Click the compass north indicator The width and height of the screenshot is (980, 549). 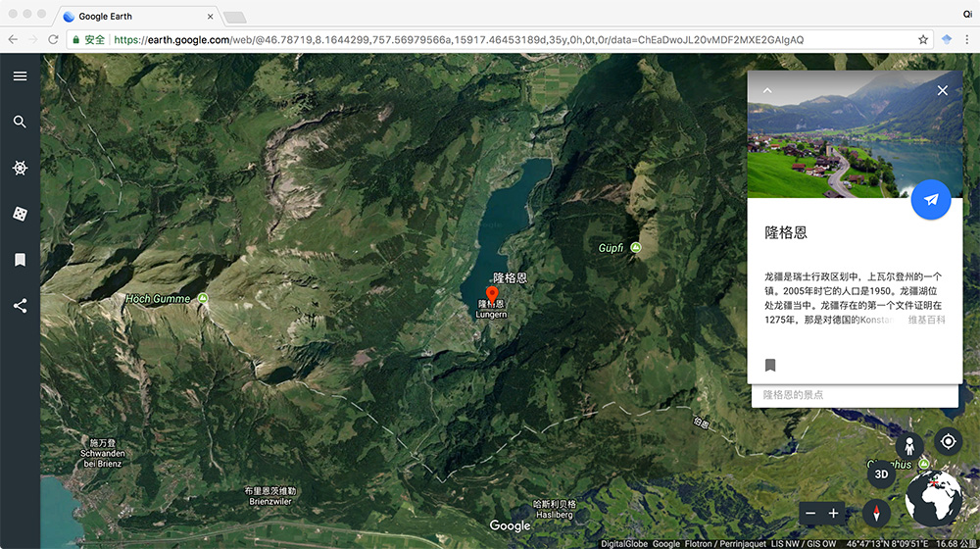(x=876, y=513)
